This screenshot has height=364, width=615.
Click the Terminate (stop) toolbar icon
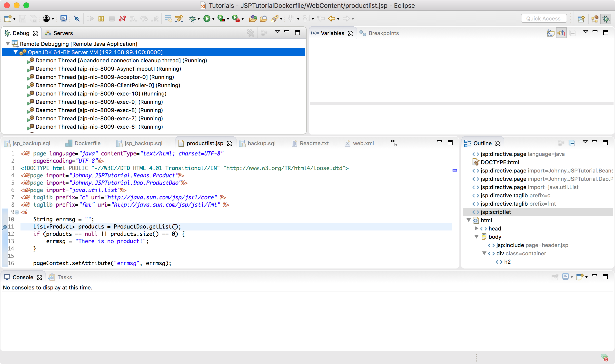112,19
